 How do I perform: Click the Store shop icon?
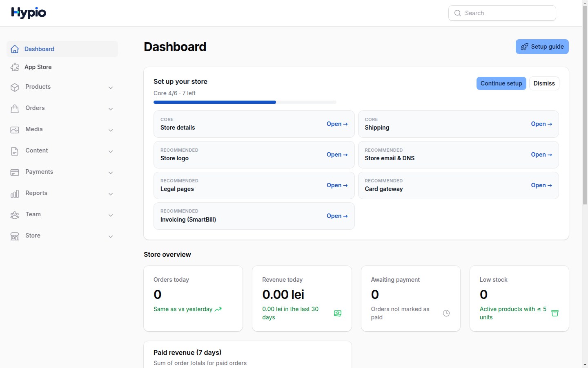[x=15, y=236]
